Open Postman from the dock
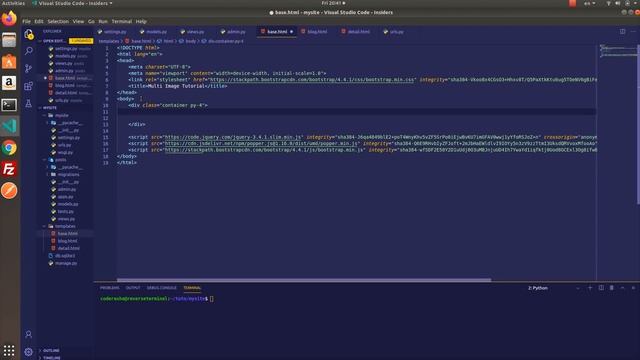The image size is (640, 360). (9, 191)
